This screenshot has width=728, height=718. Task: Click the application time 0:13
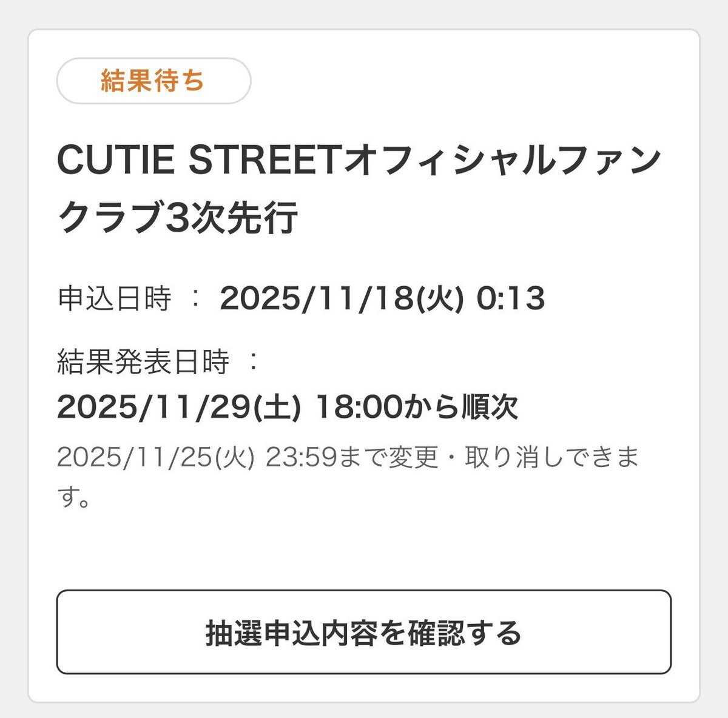510,298
